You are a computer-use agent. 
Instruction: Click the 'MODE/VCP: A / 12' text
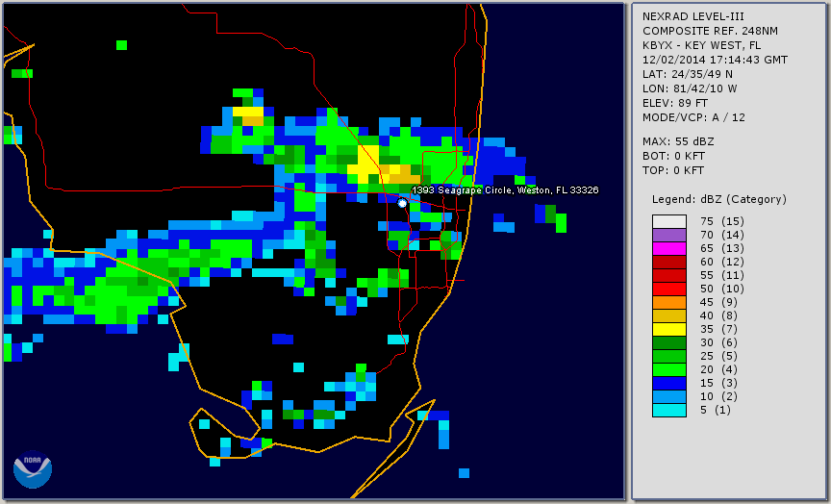click(693, 117)
